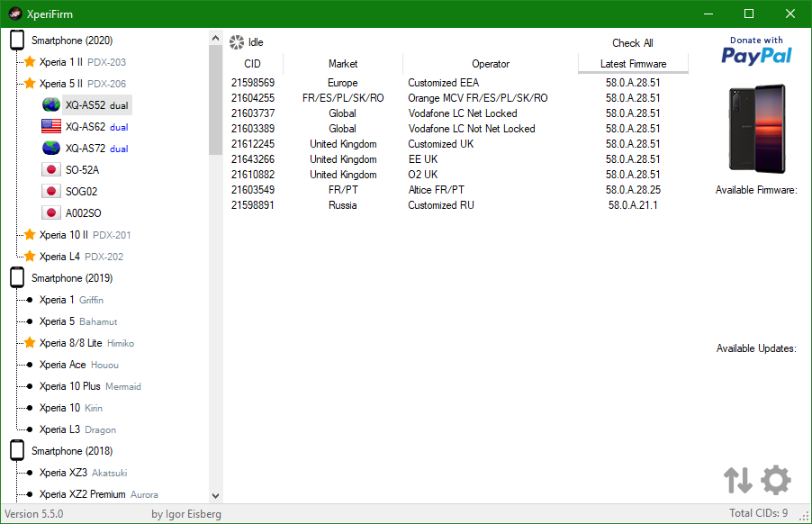Screen dimensions: 812x524
Task: Sort by the Market column header
Action: click(x=343, y=64)
